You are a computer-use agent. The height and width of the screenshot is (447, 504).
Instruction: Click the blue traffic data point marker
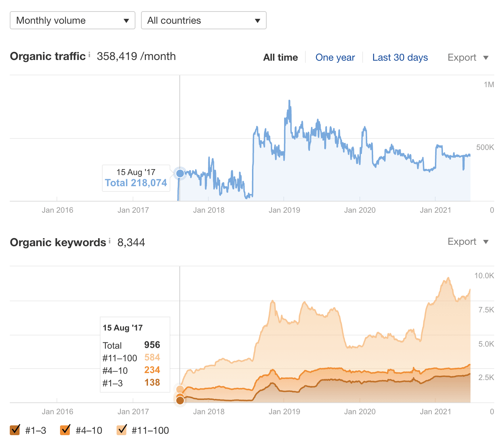[x=180, y=173]
